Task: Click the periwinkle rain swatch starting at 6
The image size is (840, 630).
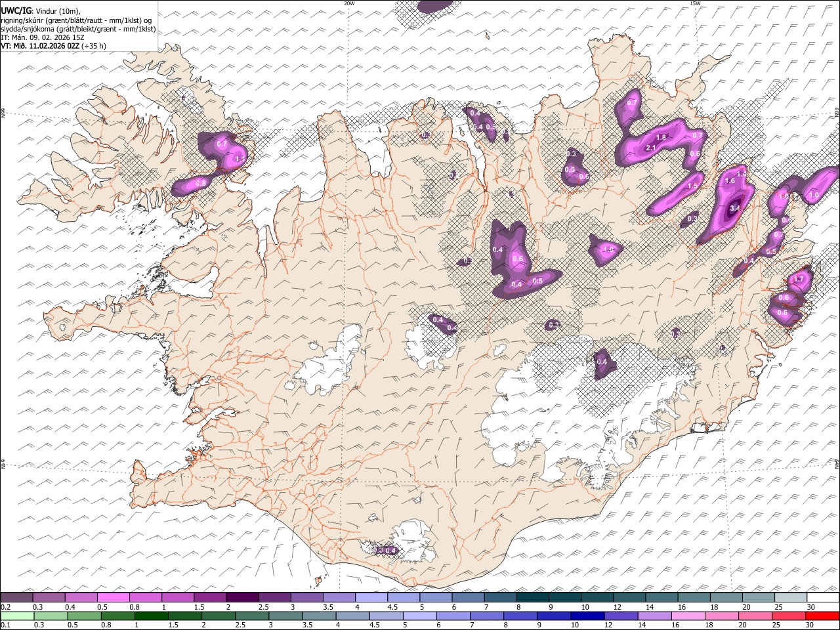Action: (x=453, y=616)
